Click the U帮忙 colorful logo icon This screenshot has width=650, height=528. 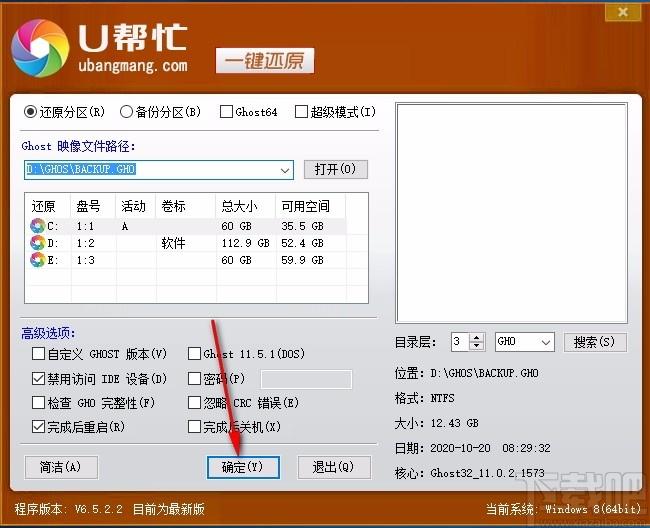coord(40,48)
